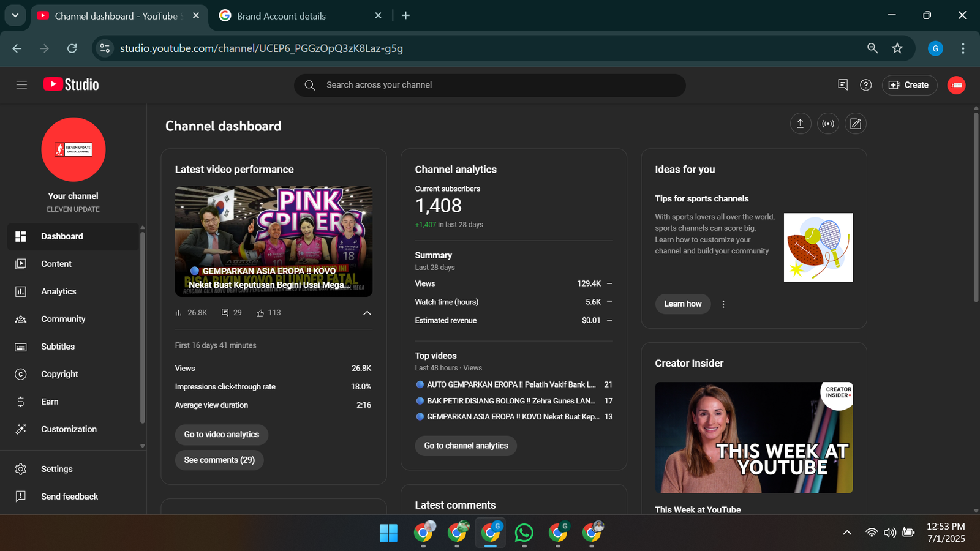Switch to the Brand Account details tab
Image resolution: width=980 pixels, height=551 pixels.
click(300, 16)
